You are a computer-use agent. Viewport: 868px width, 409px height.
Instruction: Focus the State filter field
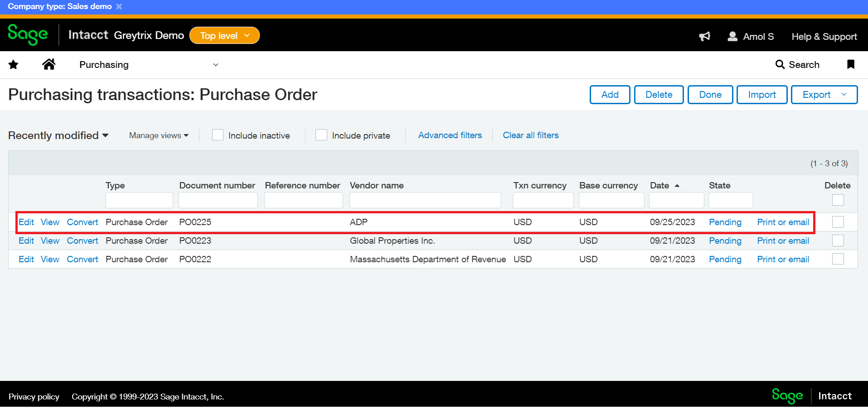731,200
